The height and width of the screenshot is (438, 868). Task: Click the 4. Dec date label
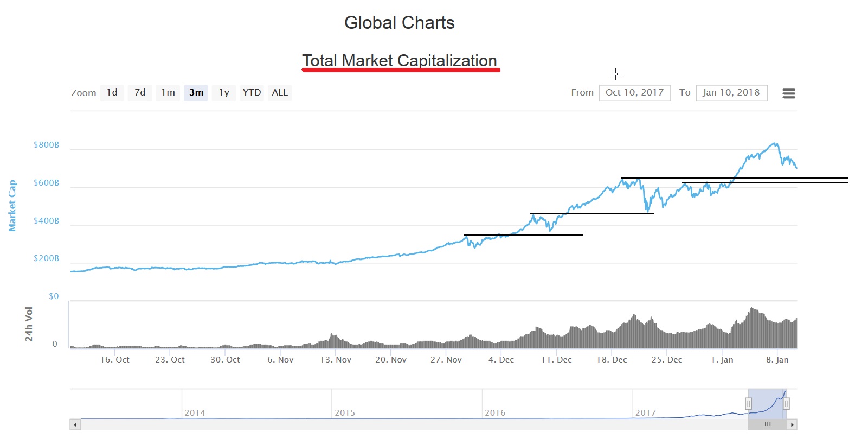(501, 360)
